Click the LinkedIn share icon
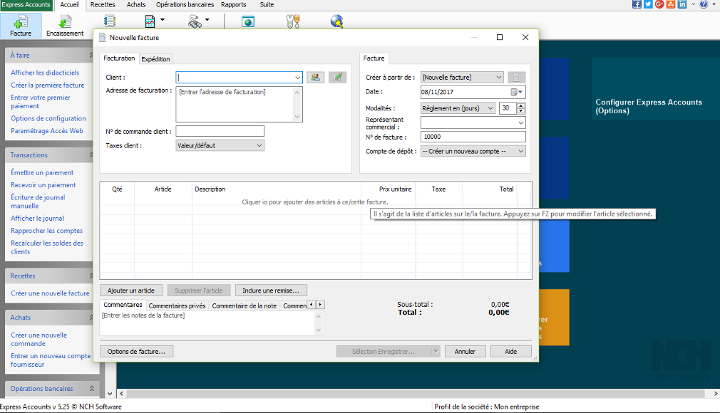The width and height of the screenshot is (720, 413). [682, 4]
